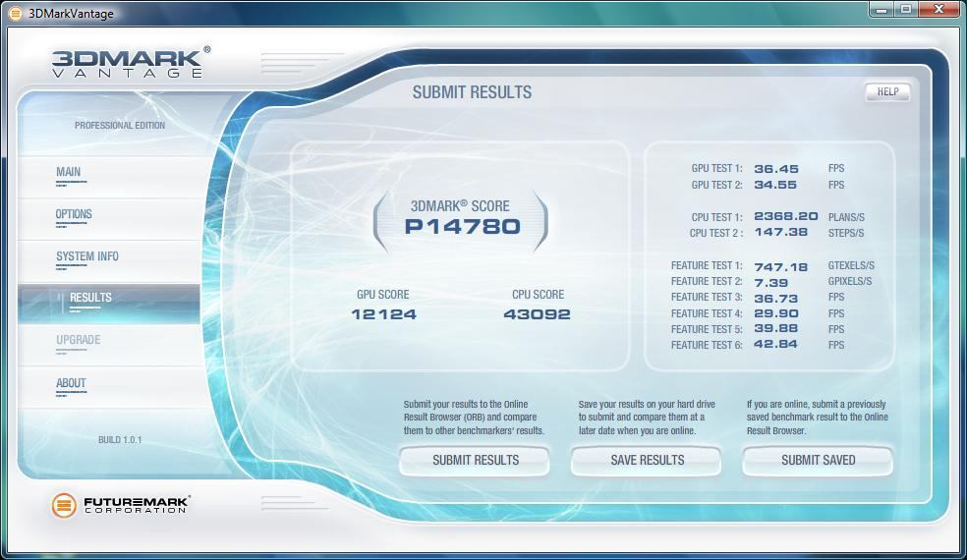Close the 3DMarkVantage window
This screenshot has height=560, width=967.
[x=939, y=9]
